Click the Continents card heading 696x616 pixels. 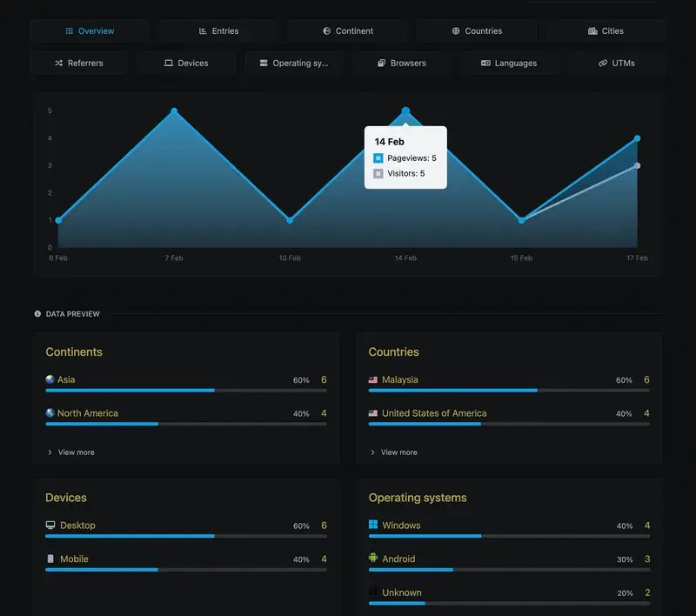[74, 352]
